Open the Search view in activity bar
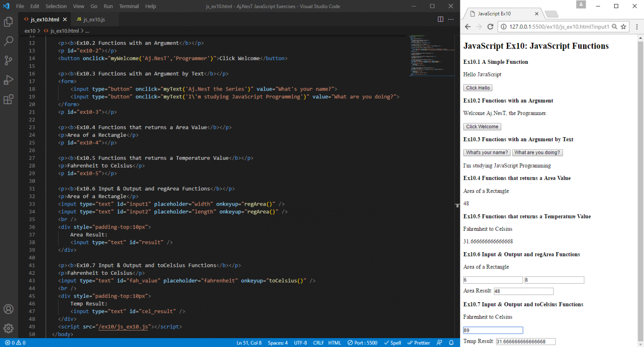Screen dimensions: 644x347 (x=8, y=41)
